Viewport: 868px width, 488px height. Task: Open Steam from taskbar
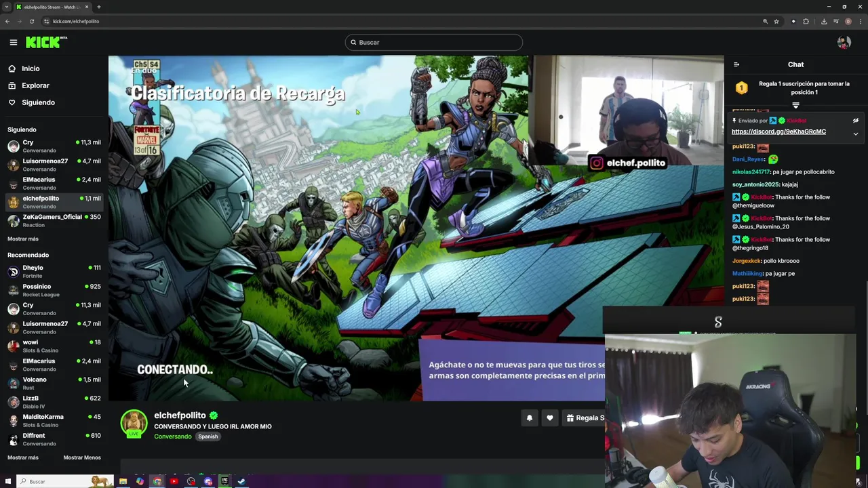tap(241, 481)
